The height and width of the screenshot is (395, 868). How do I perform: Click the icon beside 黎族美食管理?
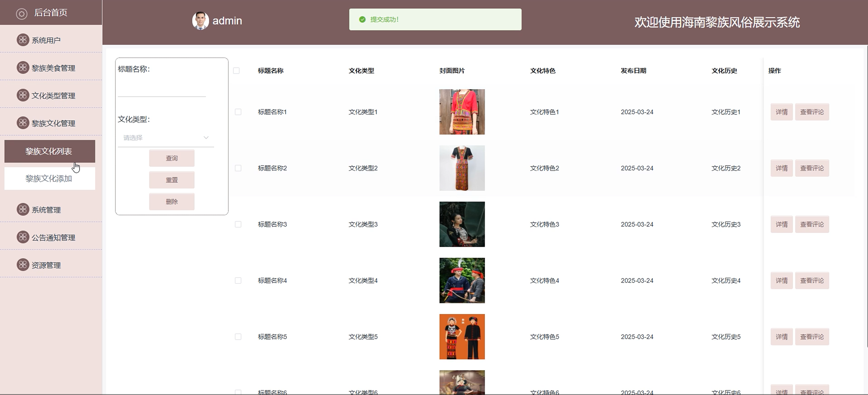tap(23, 68)
